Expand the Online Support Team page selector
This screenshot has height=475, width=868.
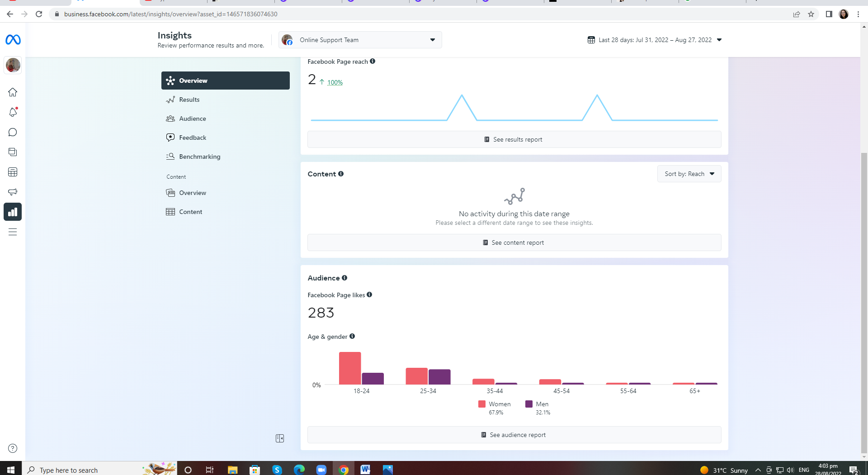point(360,40)
